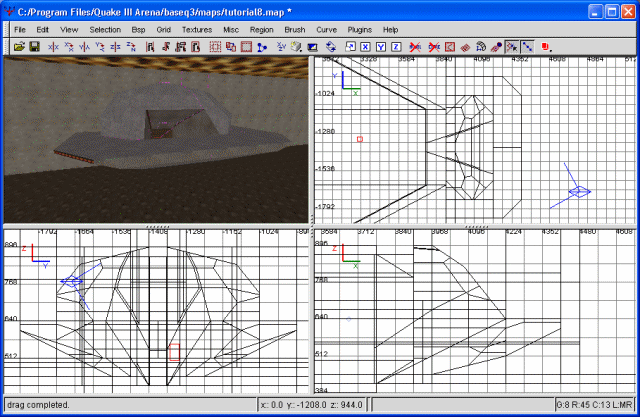Rotate selection around the Y axis

click(x=100, y=47)
